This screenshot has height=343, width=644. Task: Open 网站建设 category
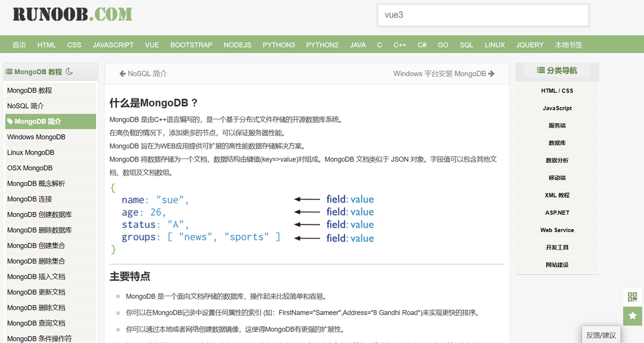(x=557, y=265)
